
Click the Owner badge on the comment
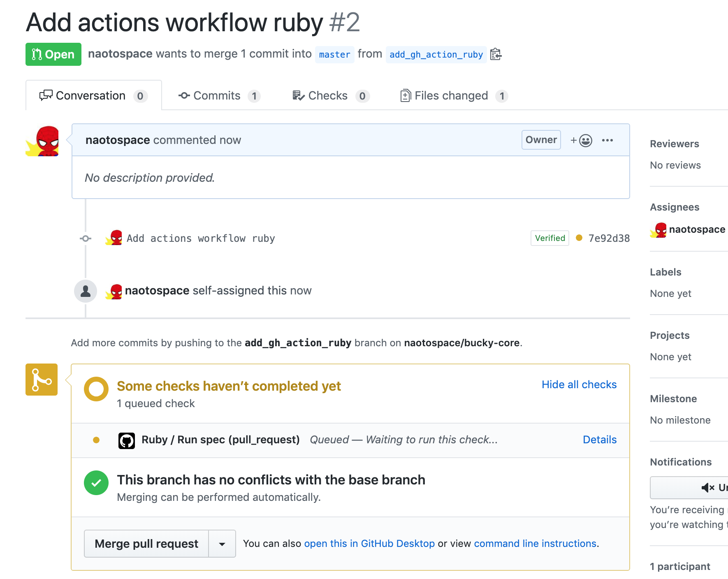[x=541, y=140]
